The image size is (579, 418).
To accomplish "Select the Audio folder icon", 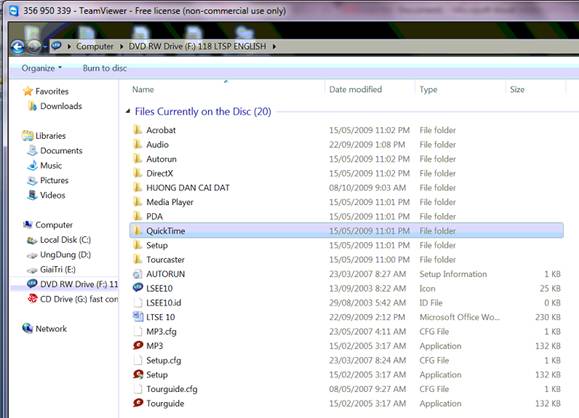I will point(137,144).
